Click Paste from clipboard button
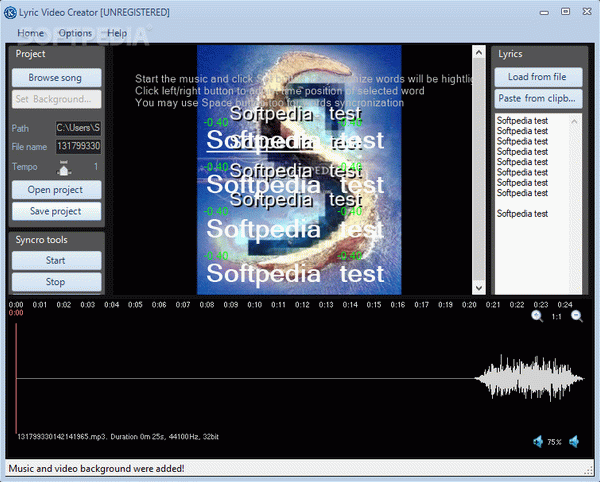The height and width of the screenshot is (482, 600). tap(538, 98)
